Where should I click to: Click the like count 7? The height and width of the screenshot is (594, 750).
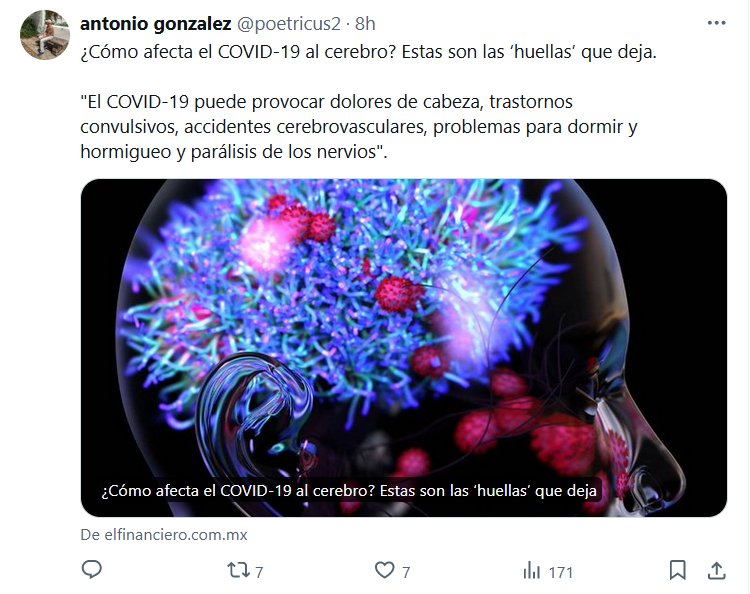pyautogui.click(x=406, y=572)
